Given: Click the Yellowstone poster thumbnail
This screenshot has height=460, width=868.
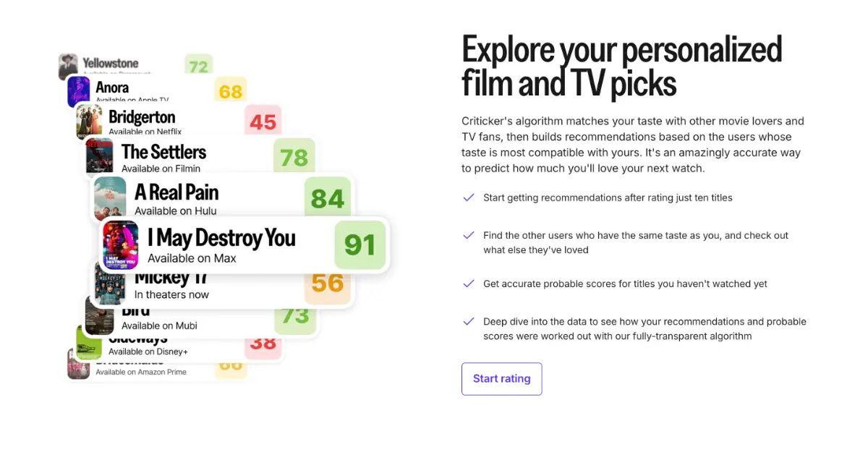Looking at the screenshot, I should 68,65.
